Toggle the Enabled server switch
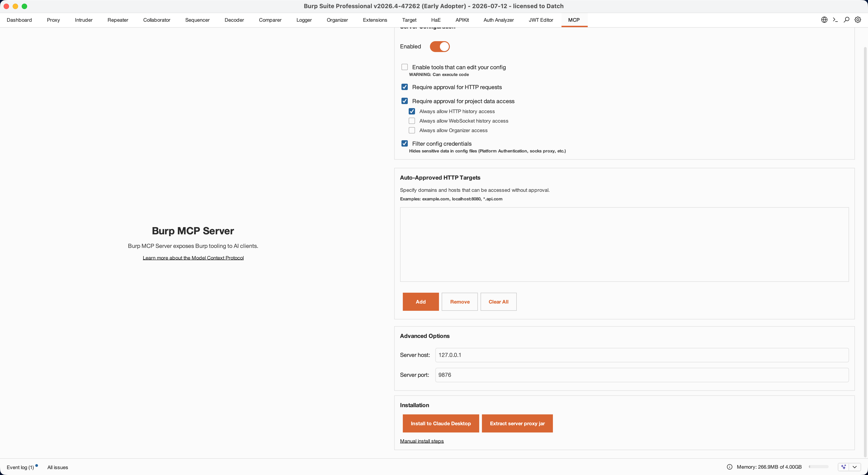The image size is (868, 475). [440, 47]
